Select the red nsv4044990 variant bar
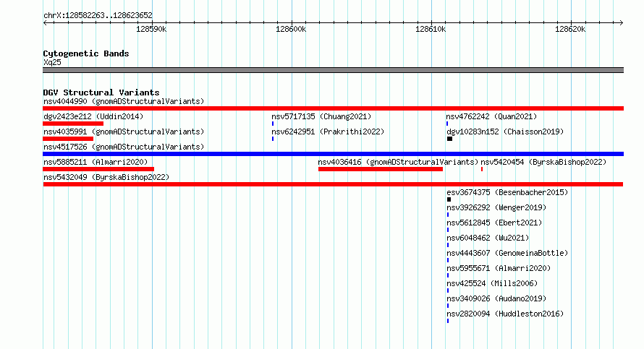This screenshot has height=349, width=644. pyautogui.click(x=333, y=108)
